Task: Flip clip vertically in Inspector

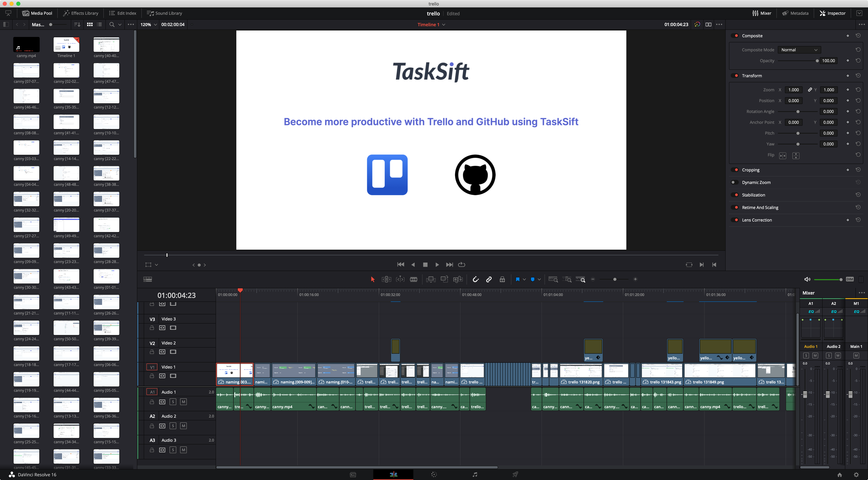Action: (796, 155)
